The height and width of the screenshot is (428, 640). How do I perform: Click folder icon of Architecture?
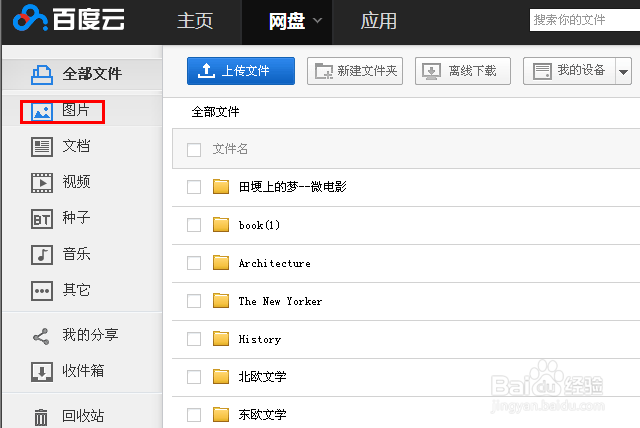tap(221, 262)
